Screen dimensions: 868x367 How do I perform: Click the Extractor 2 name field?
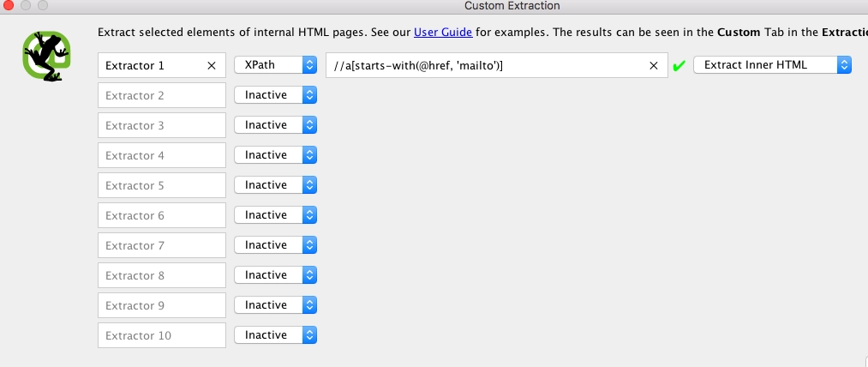[x=162, y=95]
